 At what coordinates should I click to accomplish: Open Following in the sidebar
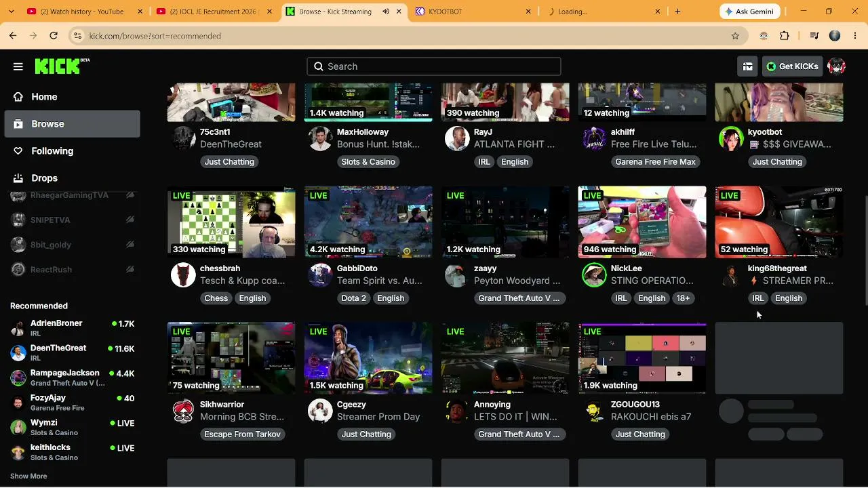(72, 151)
